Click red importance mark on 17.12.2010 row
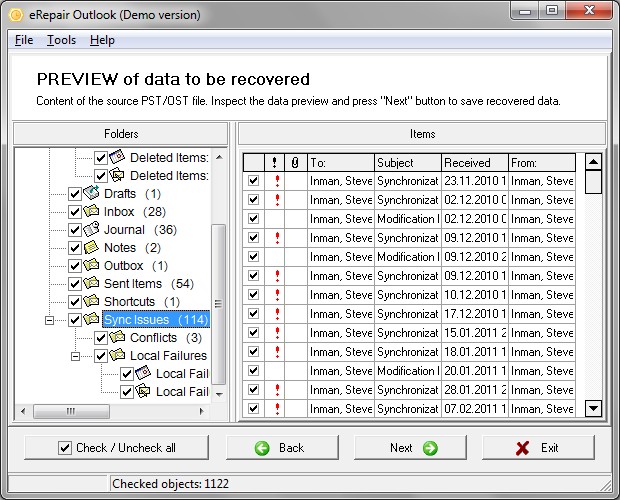The image size is (620, 500). (x=278, y=314)
